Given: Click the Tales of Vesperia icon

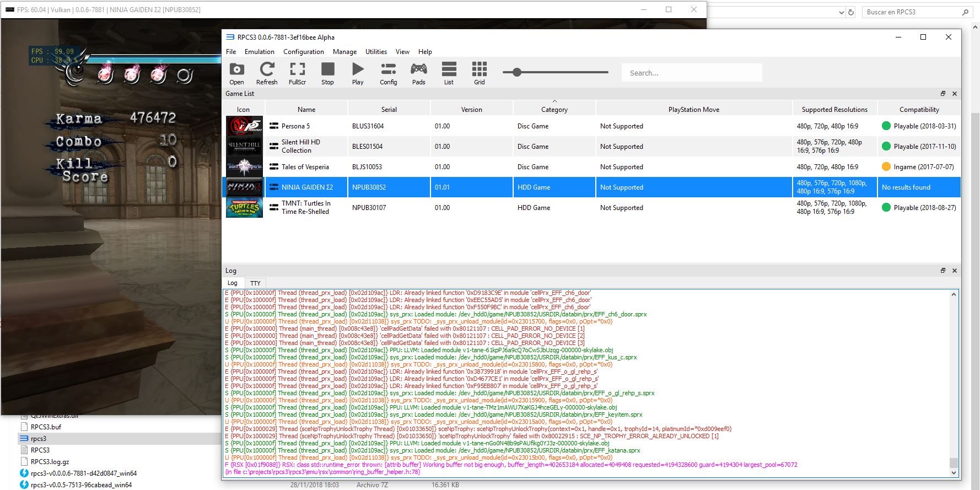Looking at the screenshot, I should (244, 167).
